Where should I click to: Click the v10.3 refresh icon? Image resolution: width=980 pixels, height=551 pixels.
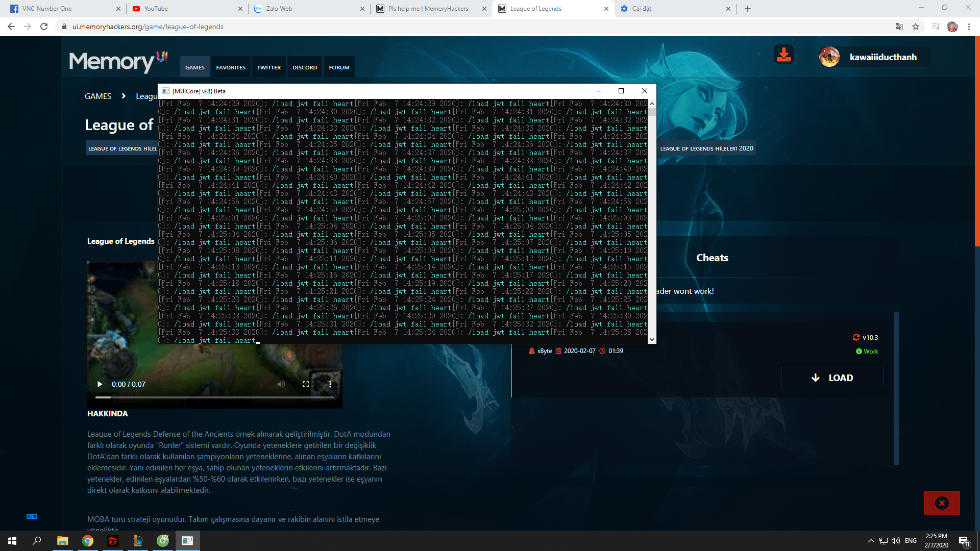(x=856, y=337)
